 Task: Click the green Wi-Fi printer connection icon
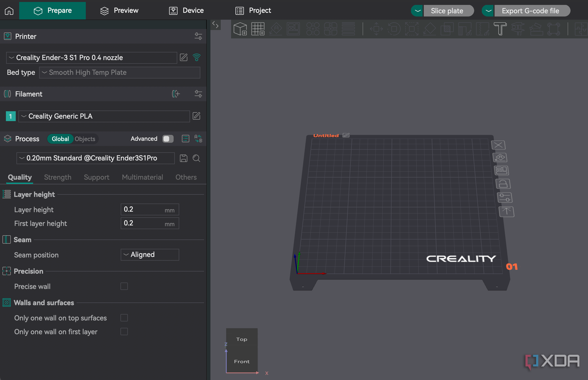click(x=197, y=58)
